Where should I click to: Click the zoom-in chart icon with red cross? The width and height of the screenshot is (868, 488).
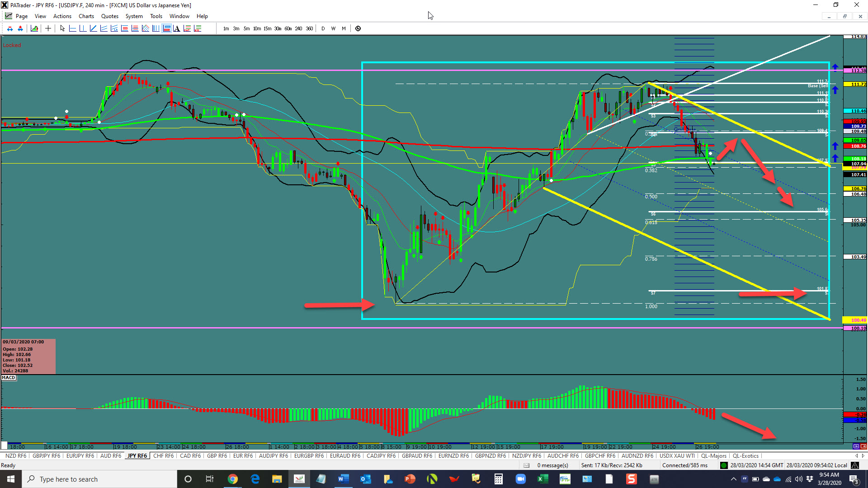(x=20, y=28)
